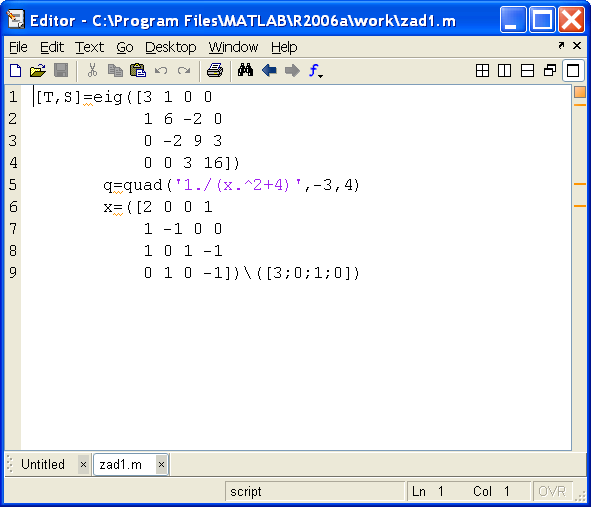The width and height of the screenshot is (591, 507).
Task: Open the Go menu
Action: [125, 47]
